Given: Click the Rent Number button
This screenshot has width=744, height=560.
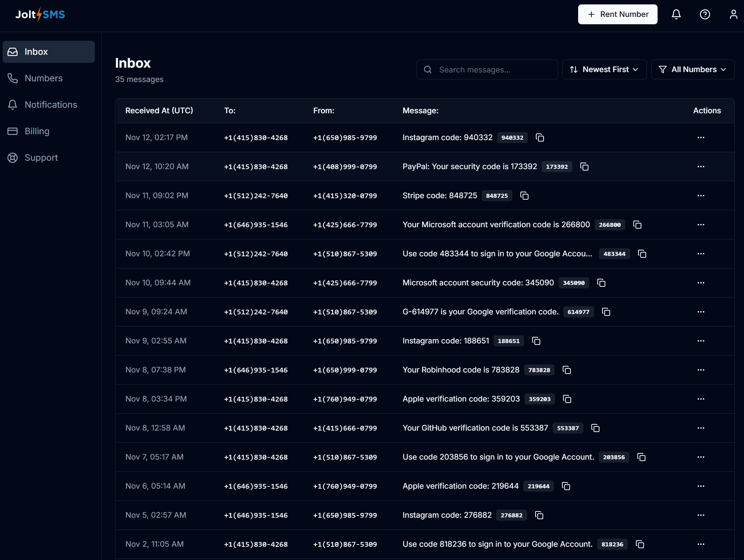Looking at the screenshot, I should pos(617,14).
